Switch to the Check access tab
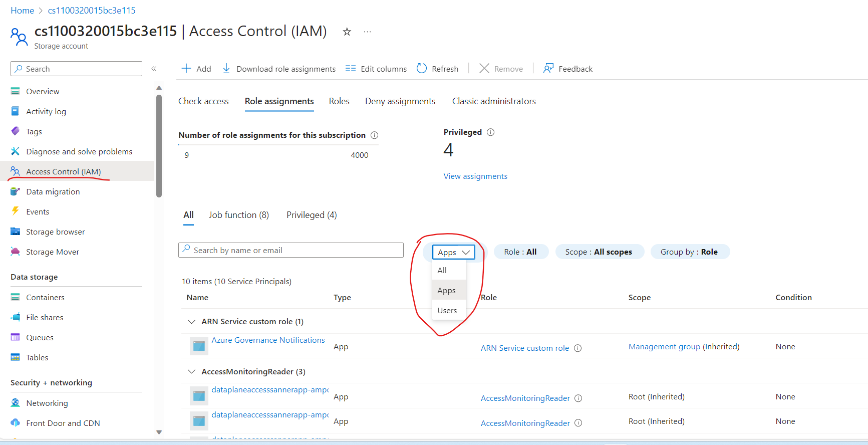Viewport: 868px width, 445px height. tap(203, 101)
